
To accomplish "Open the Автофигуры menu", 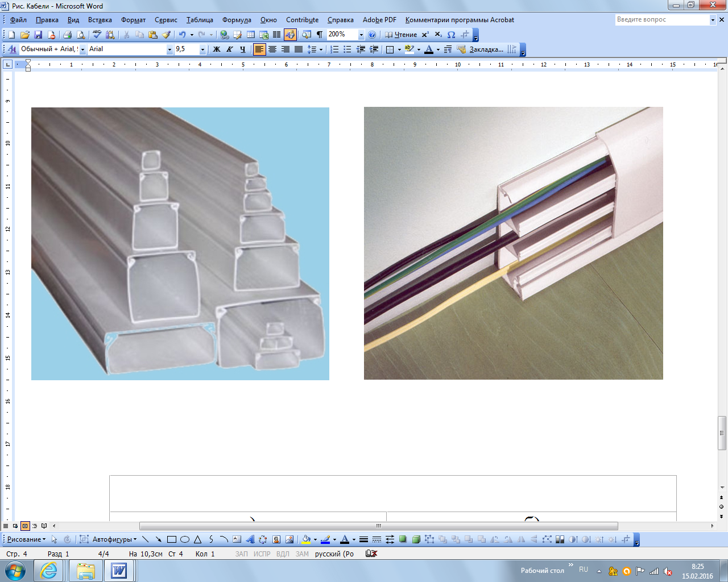I will click(x=114, y=539).
